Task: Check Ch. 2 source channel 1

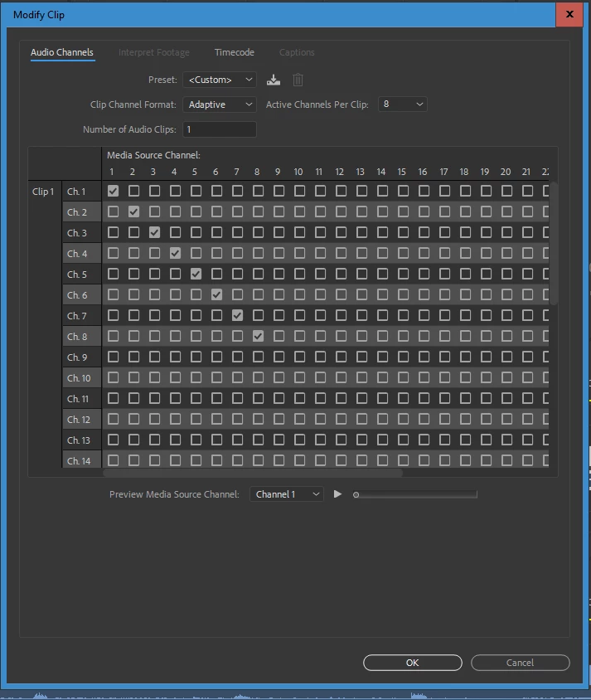Action: 114,211
